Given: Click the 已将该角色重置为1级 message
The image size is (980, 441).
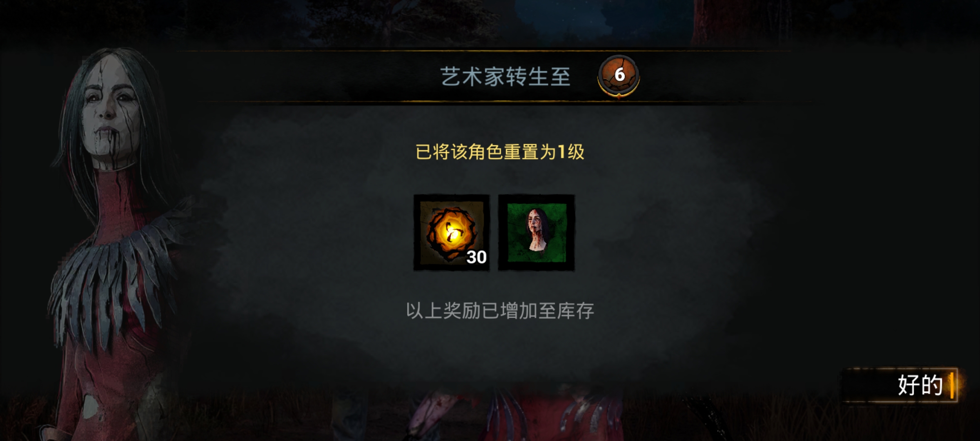Looking at the screenshot, I should (500, 152).
